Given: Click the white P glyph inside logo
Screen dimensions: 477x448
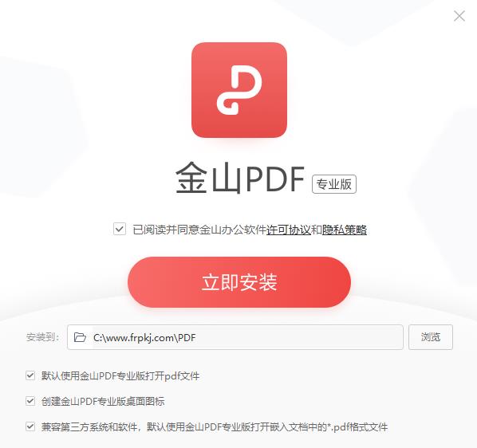Looking at the screenshot, I should (x=239, y=90).
